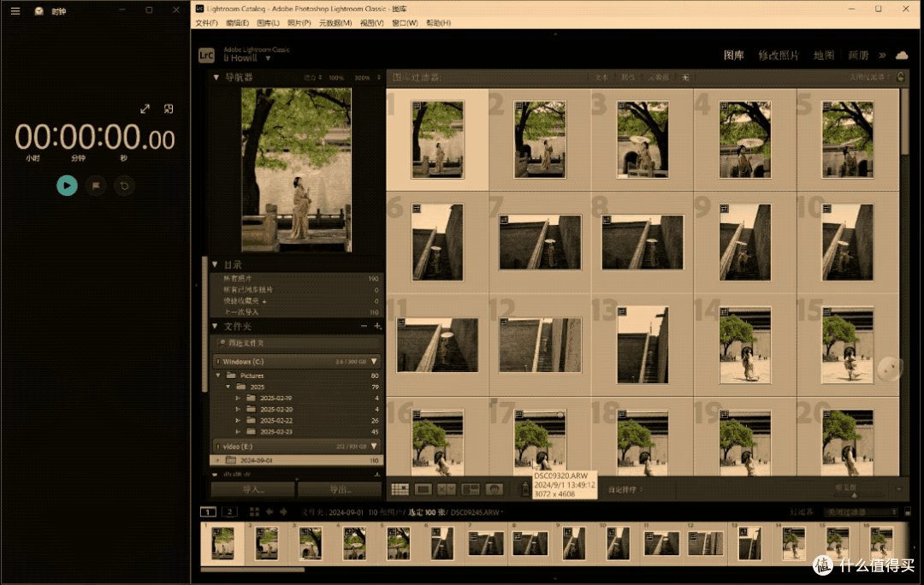Toggle filter lock icon in 图库过滤器 bar
The image size is (924, 585).
tap(900, 77)
